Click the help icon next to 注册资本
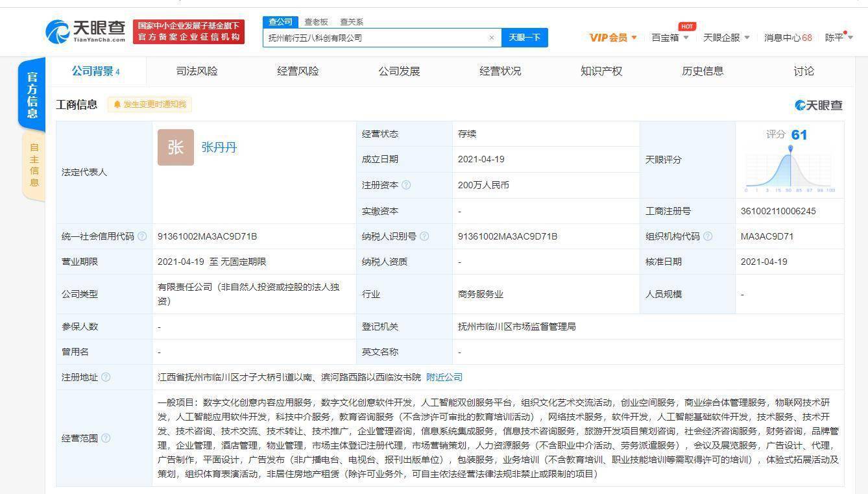Screen dimensions: 868x494 (406, 185)
